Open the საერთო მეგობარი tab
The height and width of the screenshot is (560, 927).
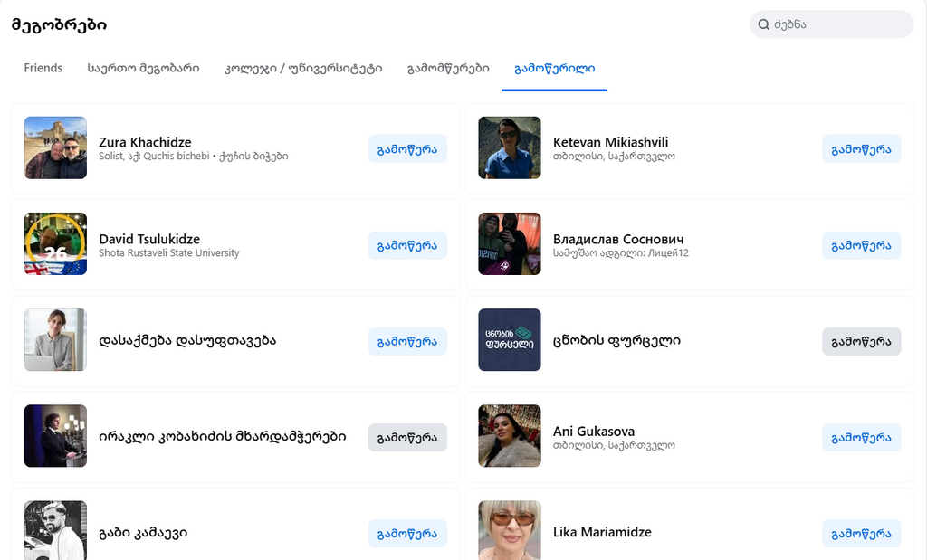click(x=143, y=68)
